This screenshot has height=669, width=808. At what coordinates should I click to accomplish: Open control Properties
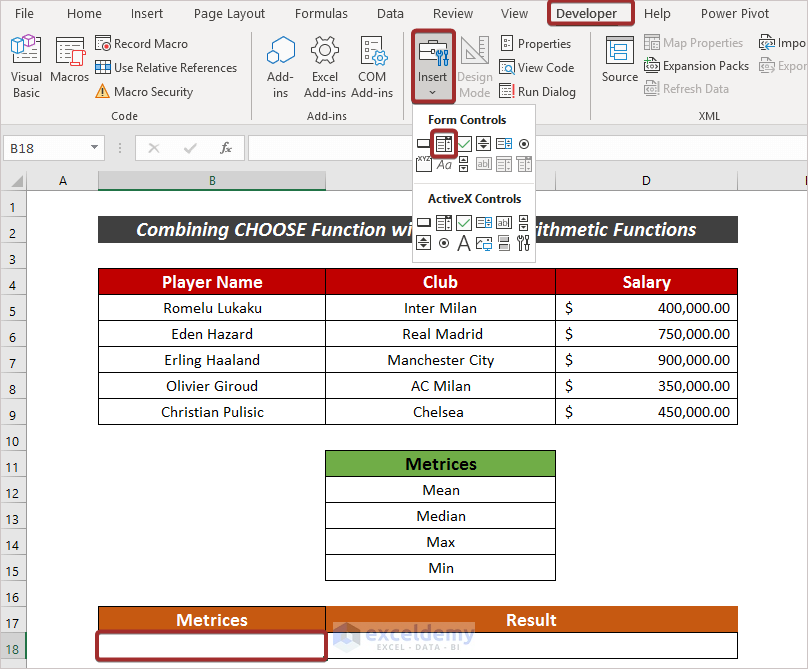coord(535,44)
